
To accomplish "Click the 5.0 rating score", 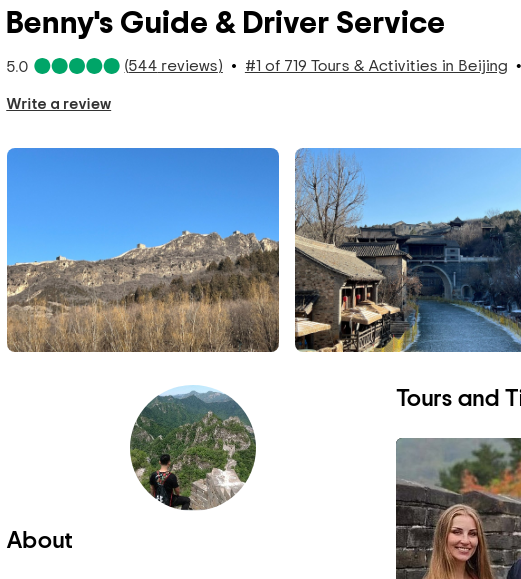I will 17,67.
